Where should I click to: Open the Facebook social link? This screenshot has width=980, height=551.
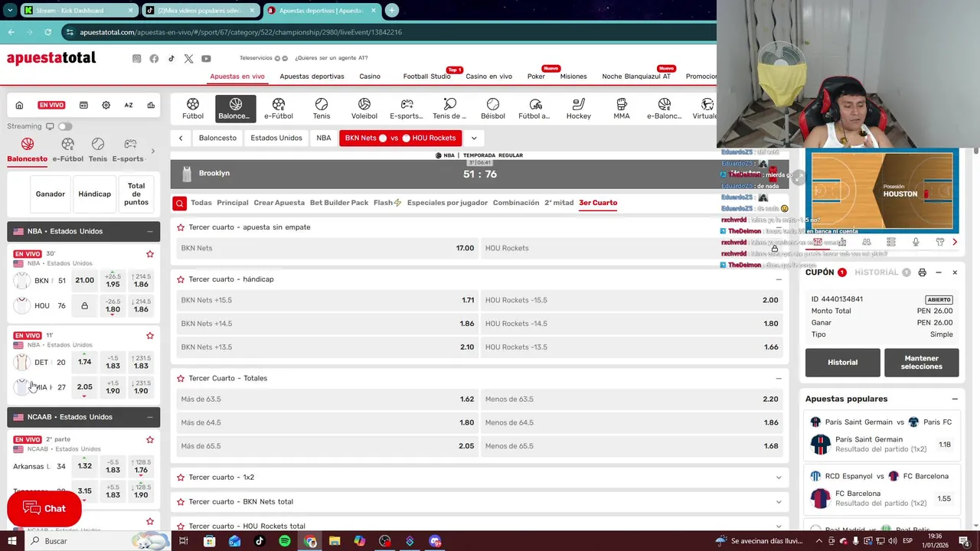click(154, 59)
